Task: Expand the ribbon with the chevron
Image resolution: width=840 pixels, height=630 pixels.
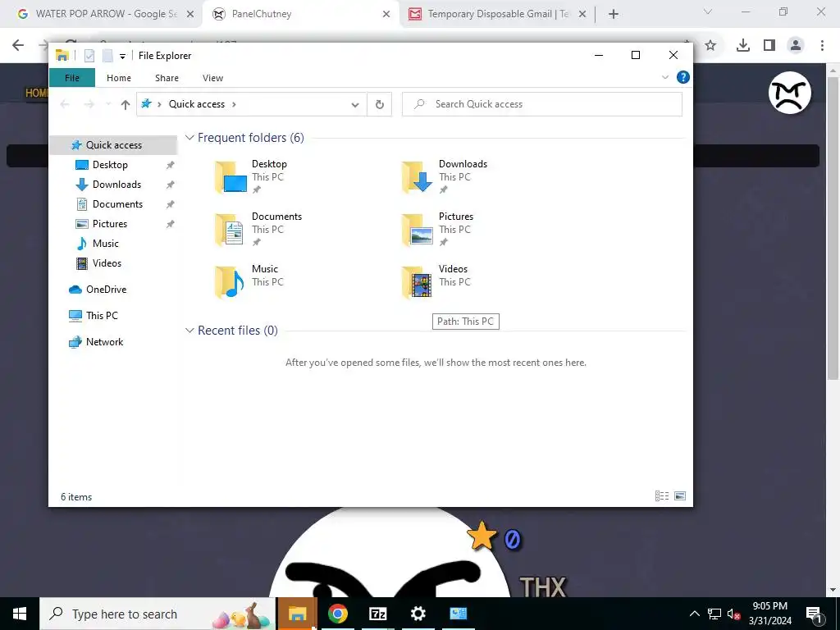Action: coord(664,77)
